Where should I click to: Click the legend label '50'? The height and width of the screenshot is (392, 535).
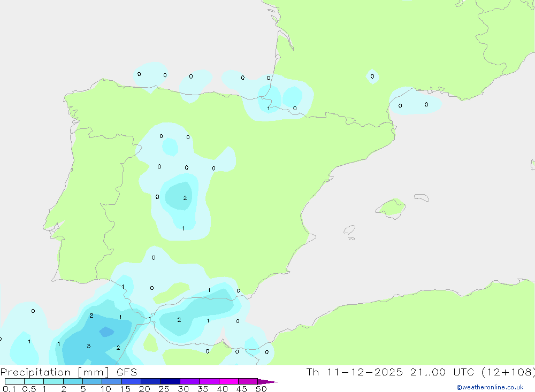[261, 389]
